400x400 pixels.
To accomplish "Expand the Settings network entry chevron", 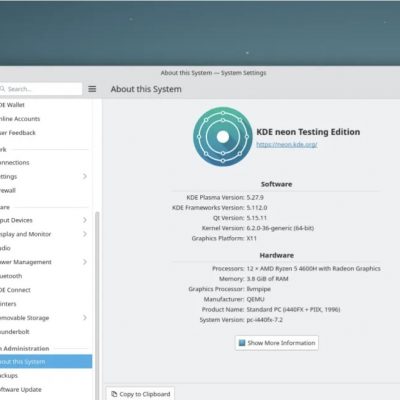I will [85, 176].
